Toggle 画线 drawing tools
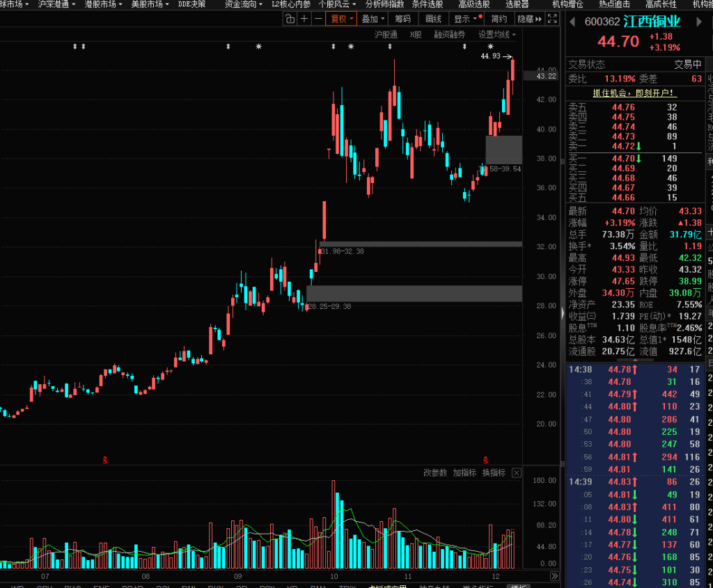The image size is (713, 588). (x=433, y=19)
